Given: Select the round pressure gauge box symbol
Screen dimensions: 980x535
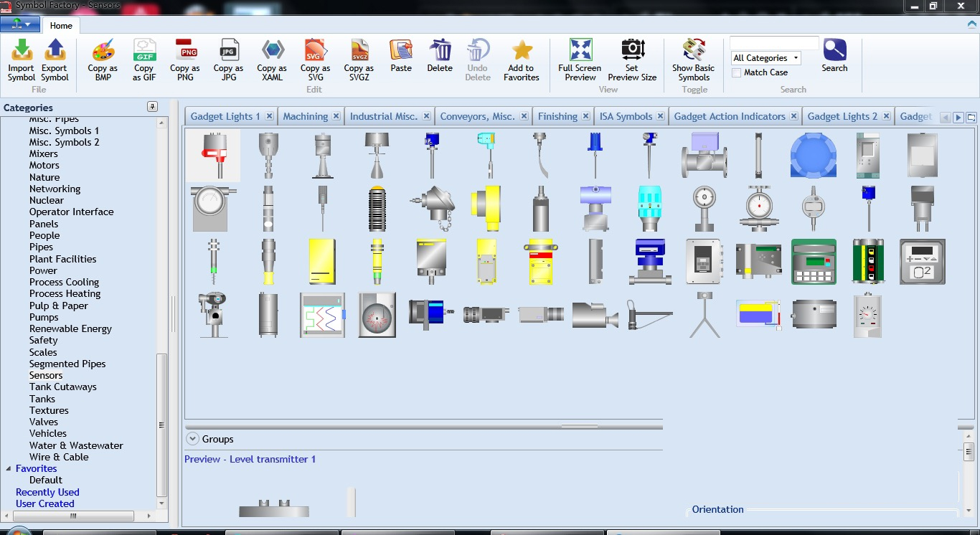Looking at the screenshot, I should (x=377, y=315).
